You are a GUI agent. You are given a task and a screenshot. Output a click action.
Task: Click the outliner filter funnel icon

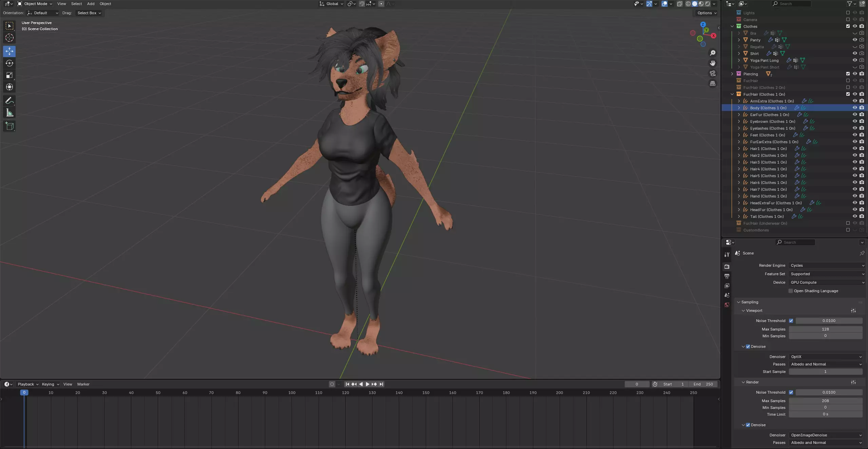[x=849, y=4]
